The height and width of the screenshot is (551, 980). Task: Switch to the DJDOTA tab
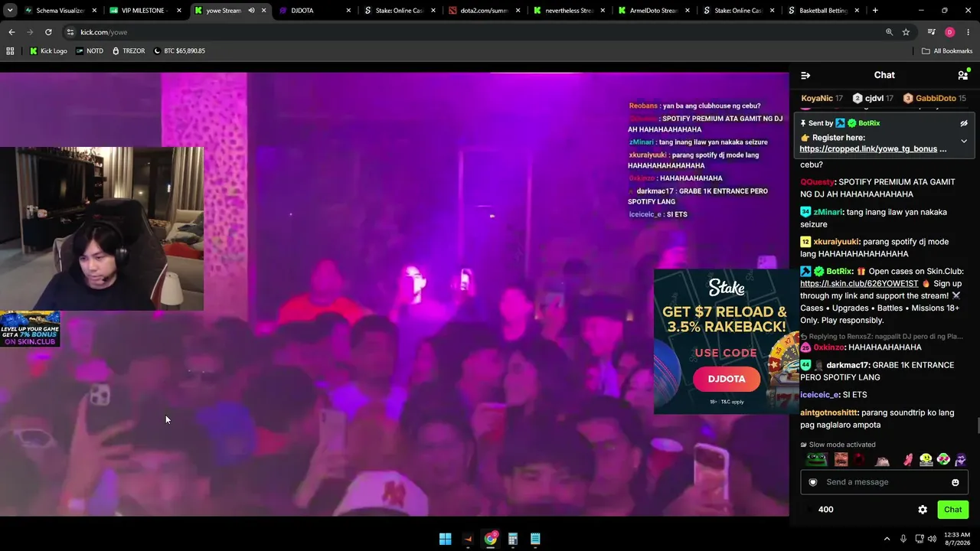(x=315, y=11)
